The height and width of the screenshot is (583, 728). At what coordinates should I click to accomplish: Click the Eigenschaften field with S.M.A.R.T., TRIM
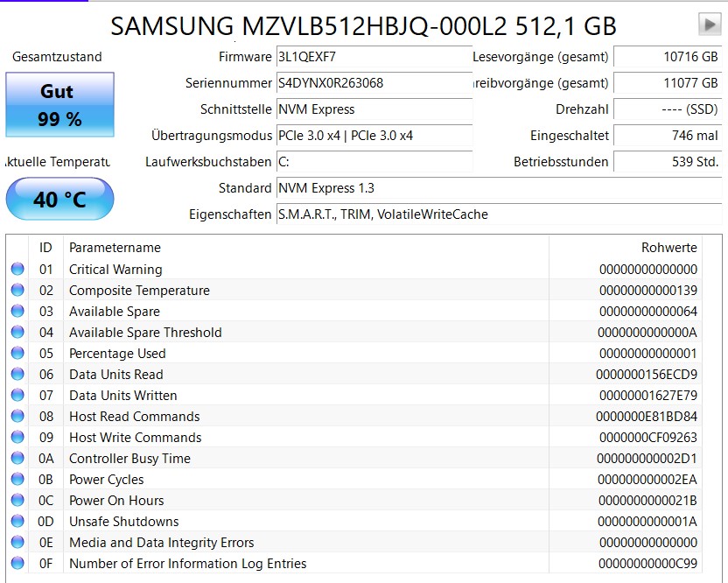(x=499, y=214)
